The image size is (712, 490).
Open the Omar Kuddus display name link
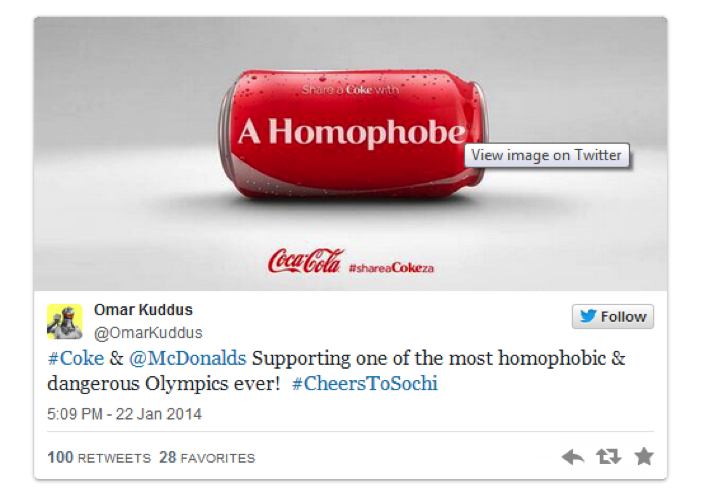(x=143, y=310)
